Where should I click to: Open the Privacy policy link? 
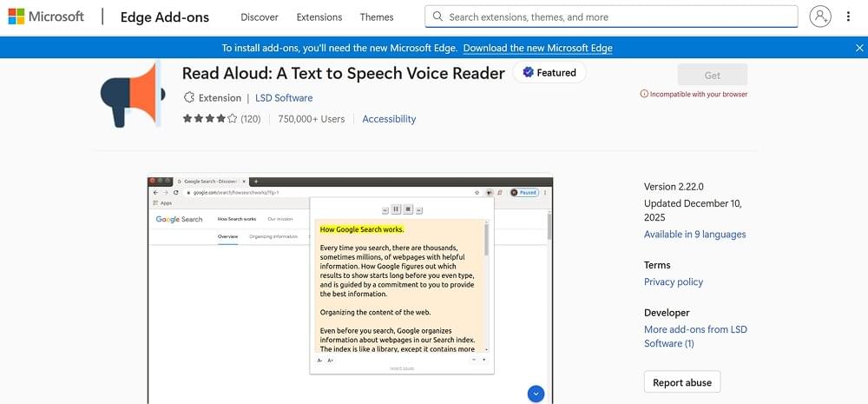674,282
